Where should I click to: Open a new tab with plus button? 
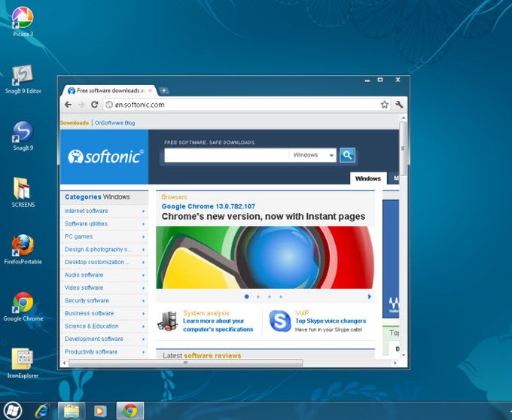pyautogui.click(x=164, y=90)
